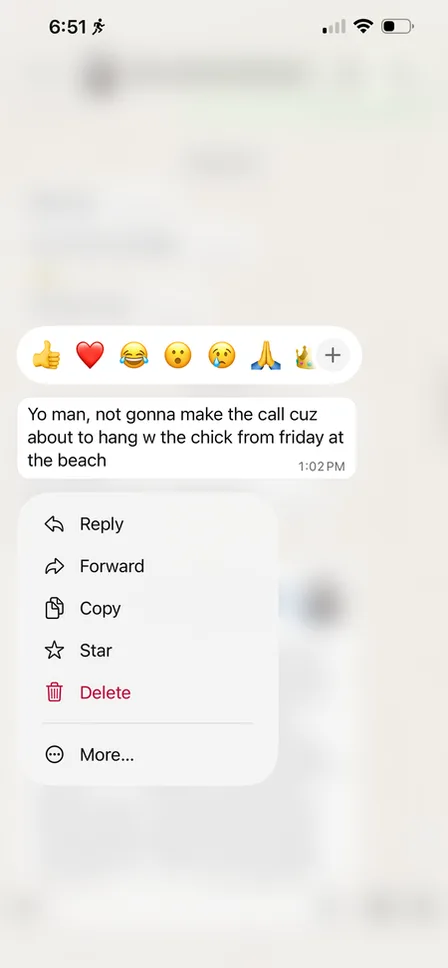Tap the highlighted message bubble

[x=187, y=438]
